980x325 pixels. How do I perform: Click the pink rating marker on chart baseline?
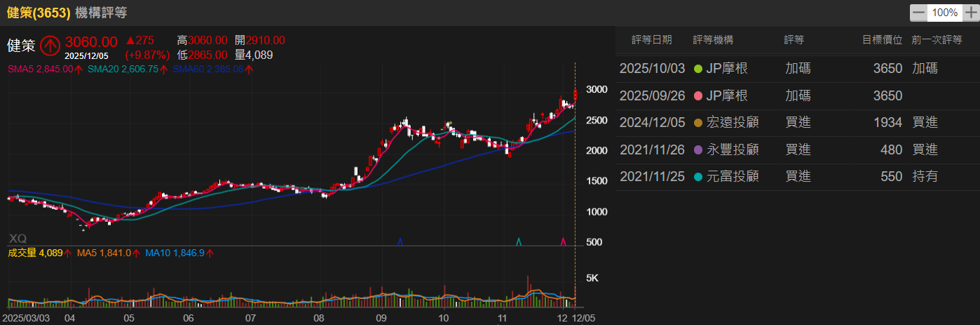pyautogui.click(x=563, y=241)
